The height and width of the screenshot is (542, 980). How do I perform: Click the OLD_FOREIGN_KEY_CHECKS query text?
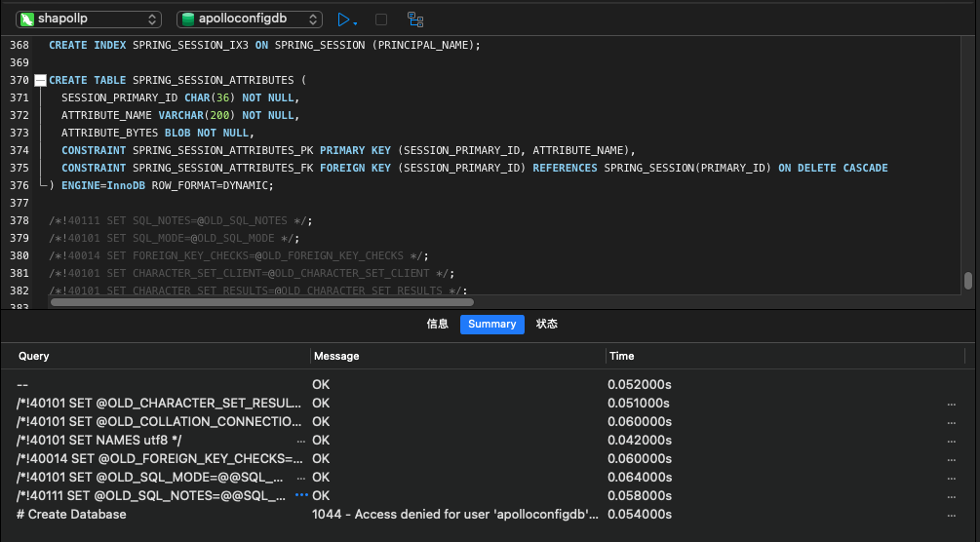pos(159,458)
